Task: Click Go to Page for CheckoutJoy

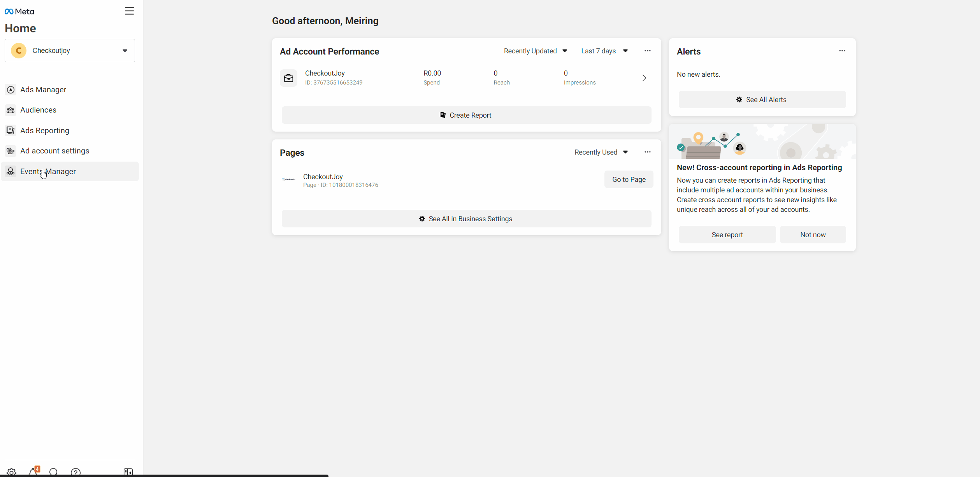Action: coord(628,179)
